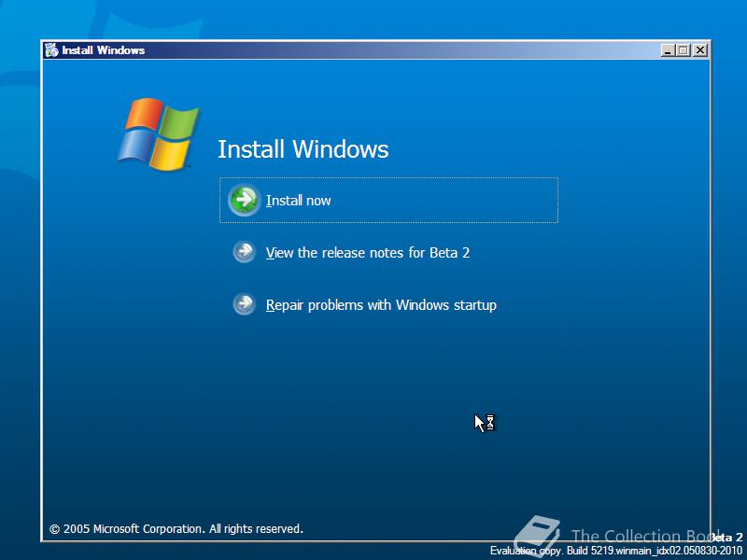
Task: Select Repair problems with Windows startup
Action: point(381,305)
